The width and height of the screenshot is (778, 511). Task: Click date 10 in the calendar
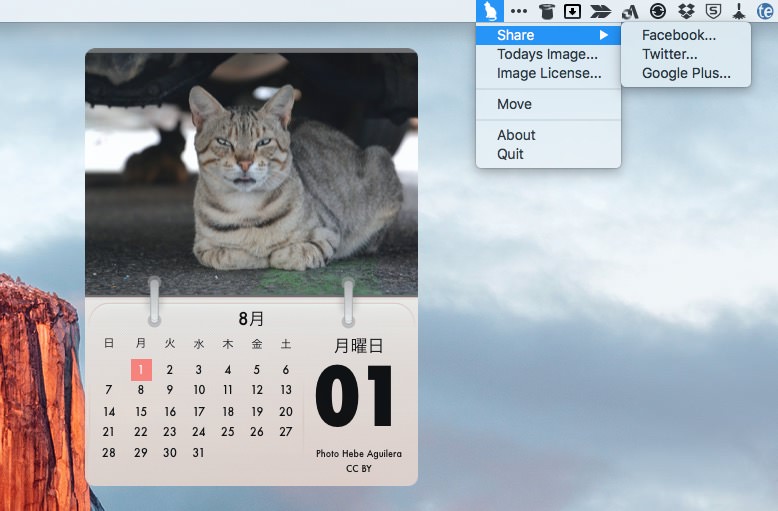tap(199, 390)
